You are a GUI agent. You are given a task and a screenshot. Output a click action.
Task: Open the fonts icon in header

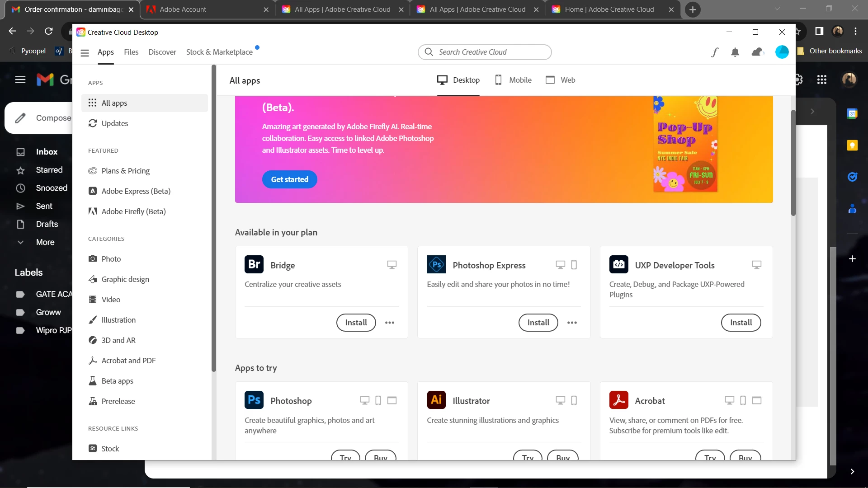point(714,52)
